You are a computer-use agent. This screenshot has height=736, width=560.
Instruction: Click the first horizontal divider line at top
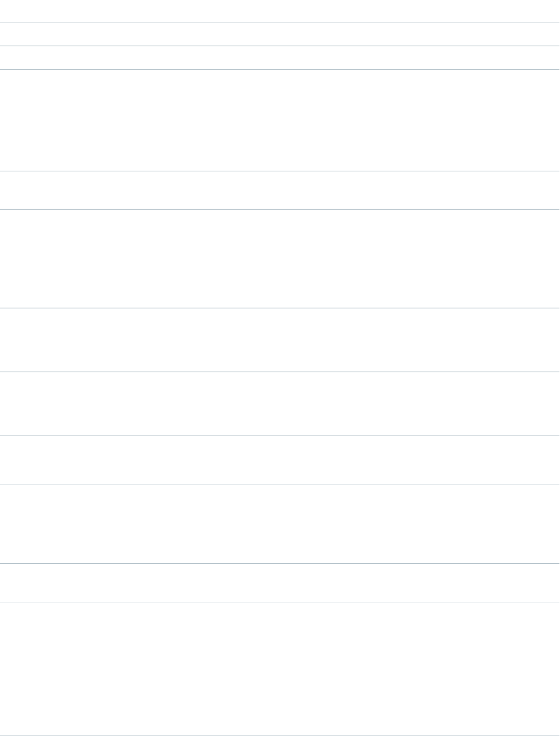[x=280, y=22]
